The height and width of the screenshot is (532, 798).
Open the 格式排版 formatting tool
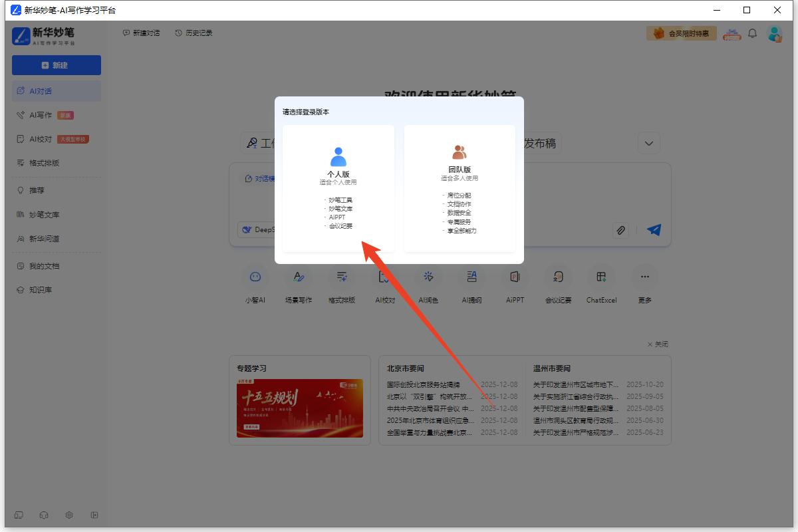pyautogui.click(x=342, y=284)
